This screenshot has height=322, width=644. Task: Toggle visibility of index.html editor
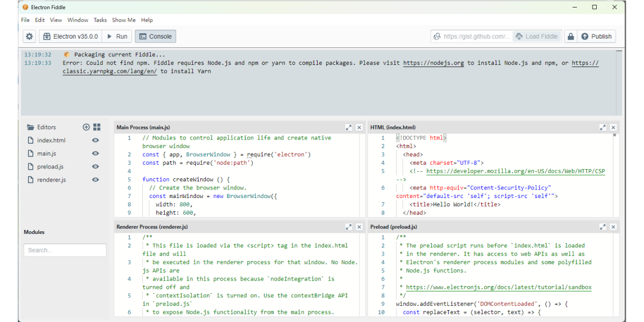point(96,141)
